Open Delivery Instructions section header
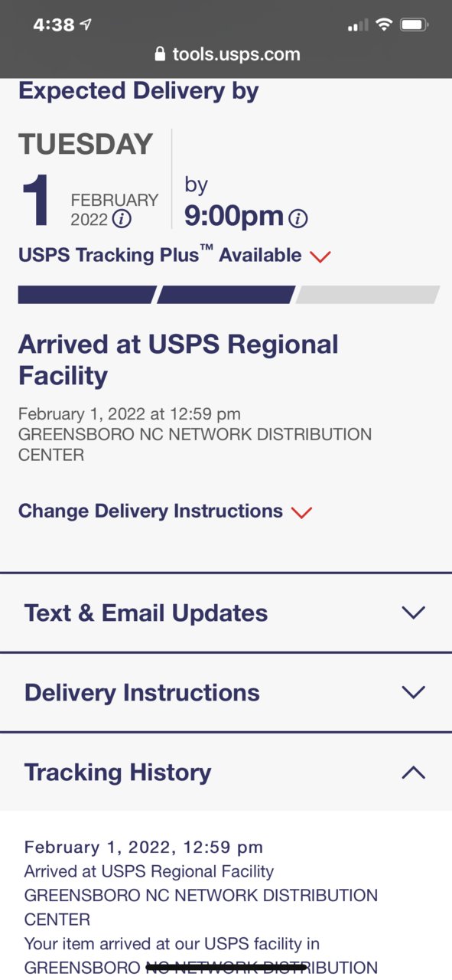 coord(226,692)
